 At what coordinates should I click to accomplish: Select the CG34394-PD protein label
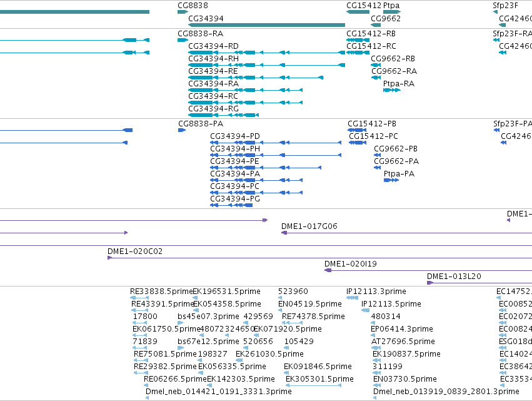pyautogui.click(x=235, y=136)
